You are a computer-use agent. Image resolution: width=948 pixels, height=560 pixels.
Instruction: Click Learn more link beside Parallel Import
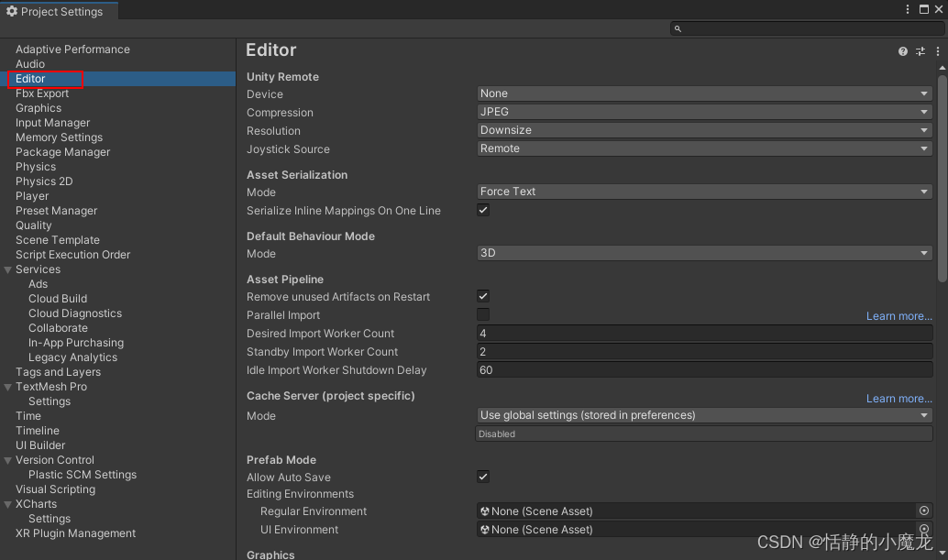coord(899,316)
